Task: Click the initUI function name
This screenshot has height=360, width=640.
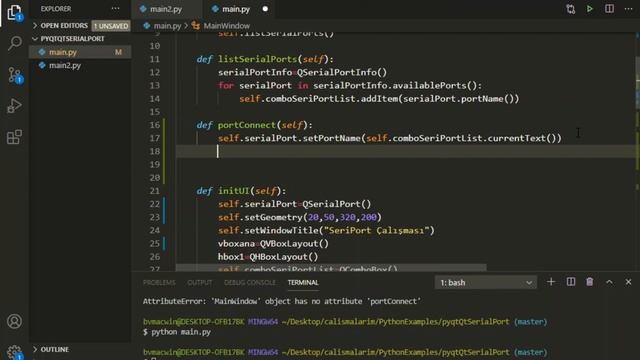Action: coord(233,191)
